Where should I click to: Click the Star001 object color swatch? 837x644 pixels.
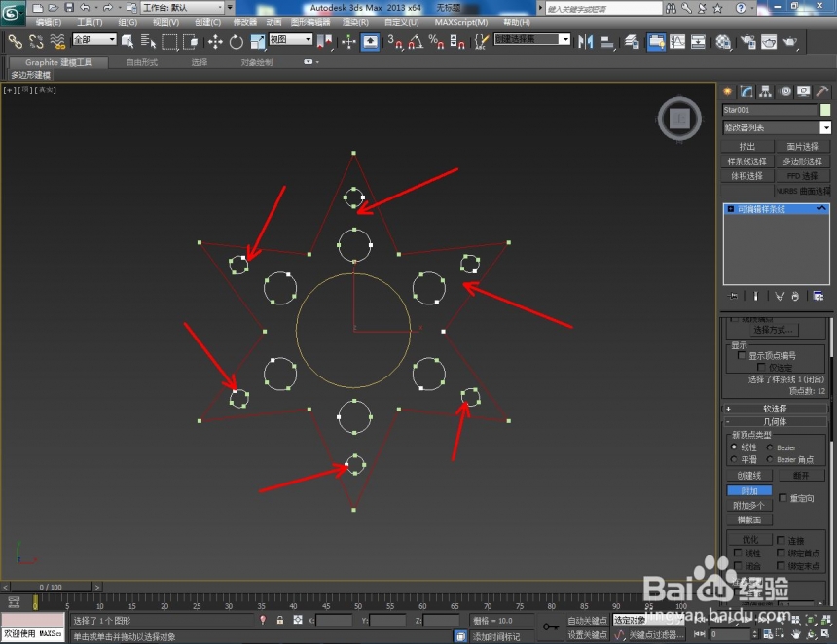tap(824, 110)
